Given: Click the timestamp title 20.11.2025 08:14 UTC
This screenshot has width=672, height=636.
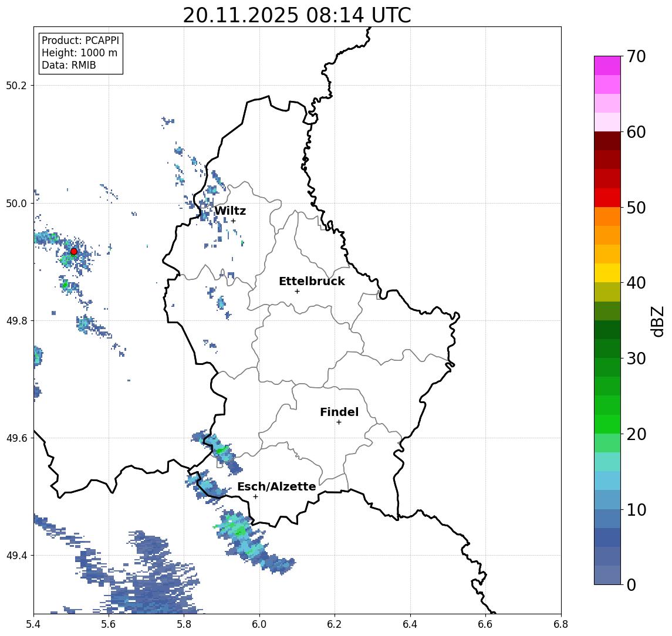Looking at the screenshot, I should point(297,15).
